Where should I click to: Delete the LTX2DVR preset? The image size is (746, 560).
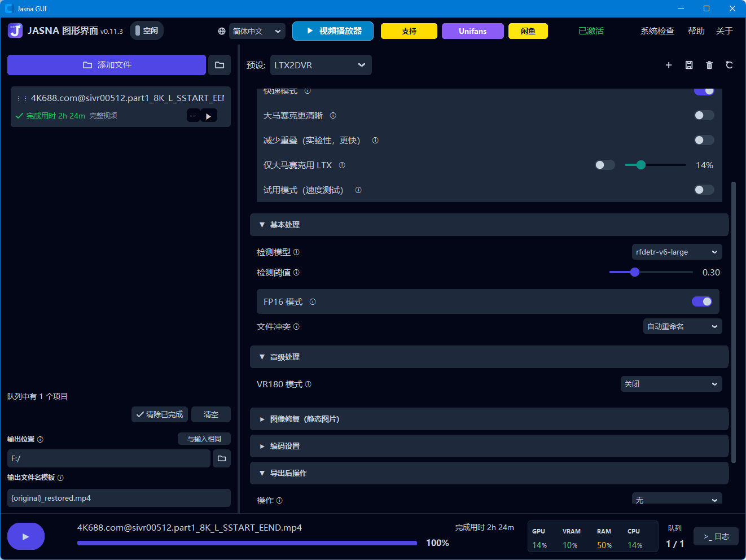(709, 65)
